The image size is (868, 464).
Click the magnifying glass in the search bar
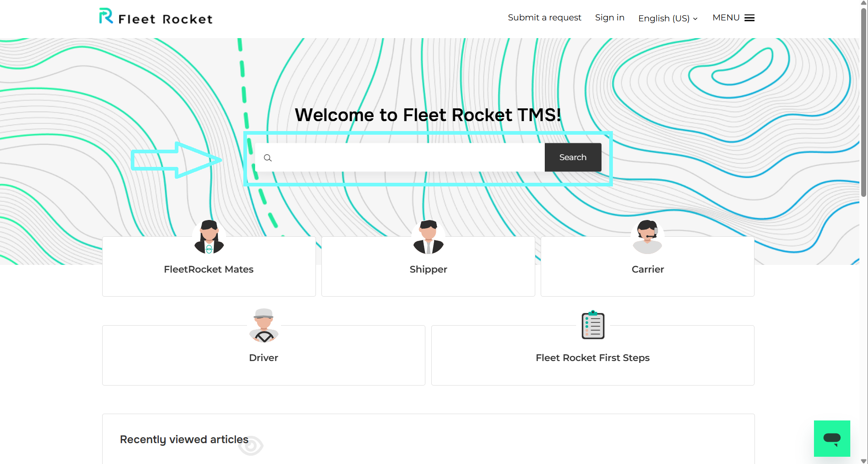click(268, 157)
